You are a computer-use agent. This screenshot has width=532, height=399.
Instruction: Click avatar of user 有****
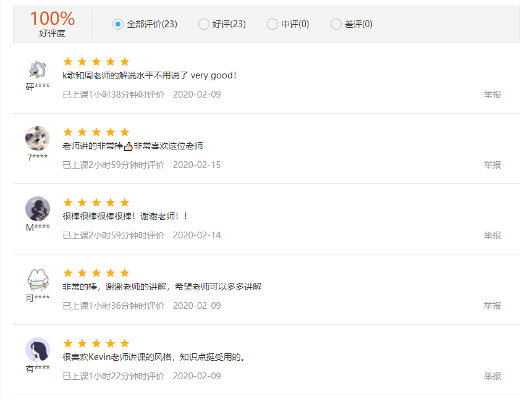(x=38, y=350)
